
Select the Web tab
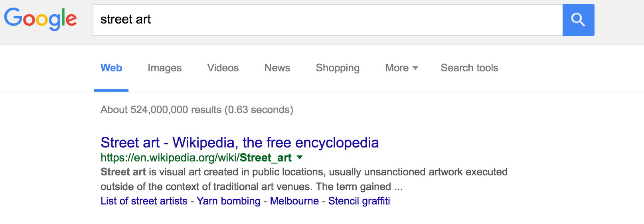[x=111, y=68]
